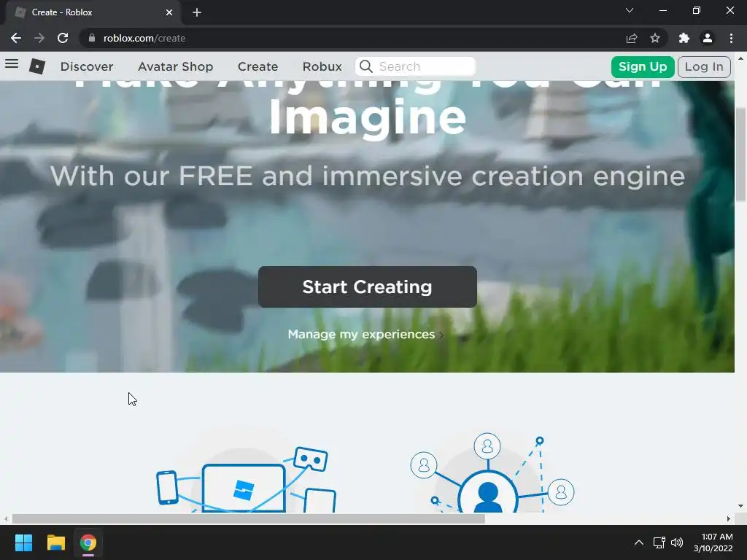Open the Manage my experiences link
747x560 pixels.
click(x=365, y=334)
